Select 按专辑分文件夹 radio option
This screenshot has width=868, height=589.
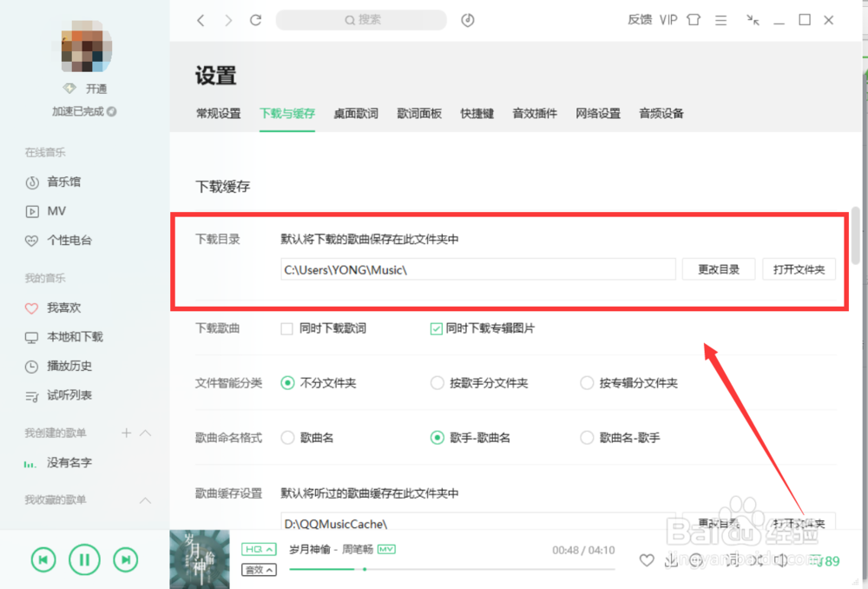[587, 383]
